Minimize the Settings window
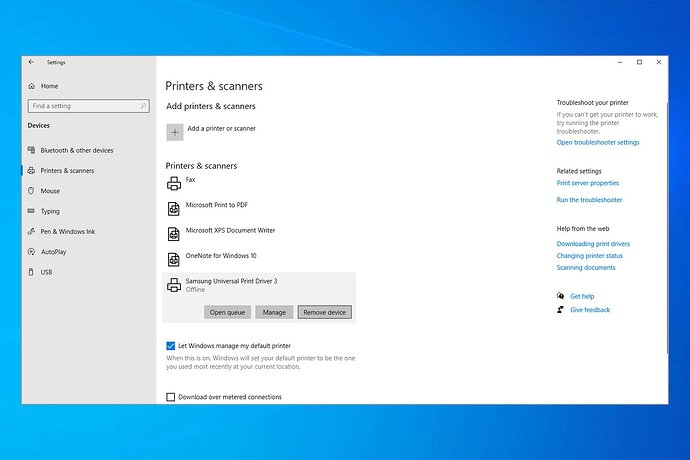The image size is (690, 460). pos(620,62)
